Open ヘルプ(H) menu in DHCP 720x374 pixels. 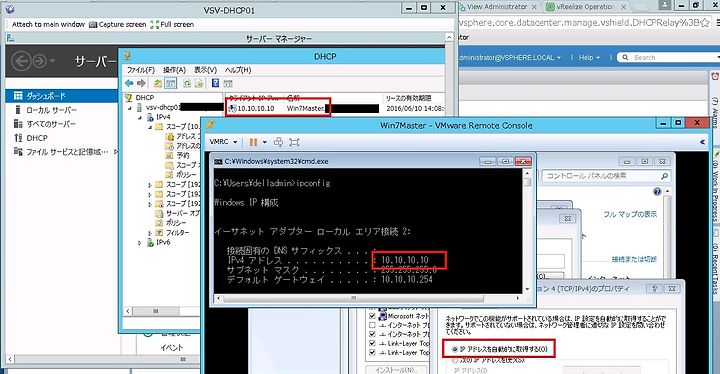(238, 70)
